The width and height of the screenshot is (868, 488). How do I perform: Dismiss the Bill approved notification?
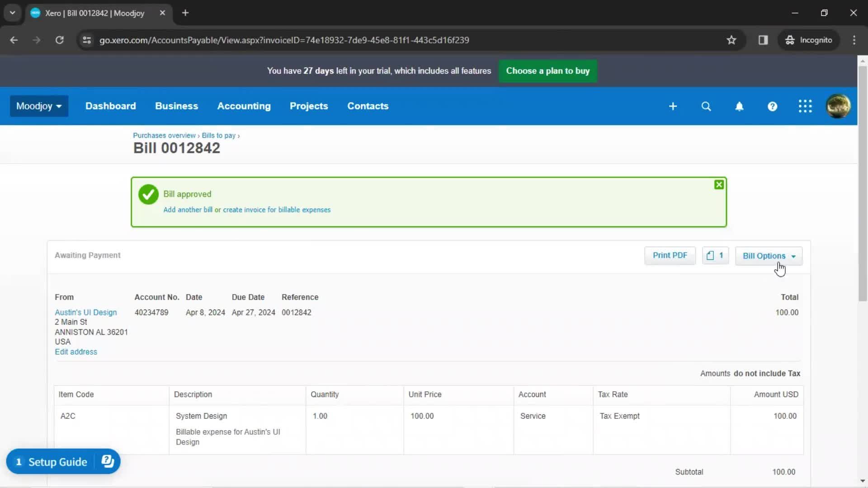719,185
